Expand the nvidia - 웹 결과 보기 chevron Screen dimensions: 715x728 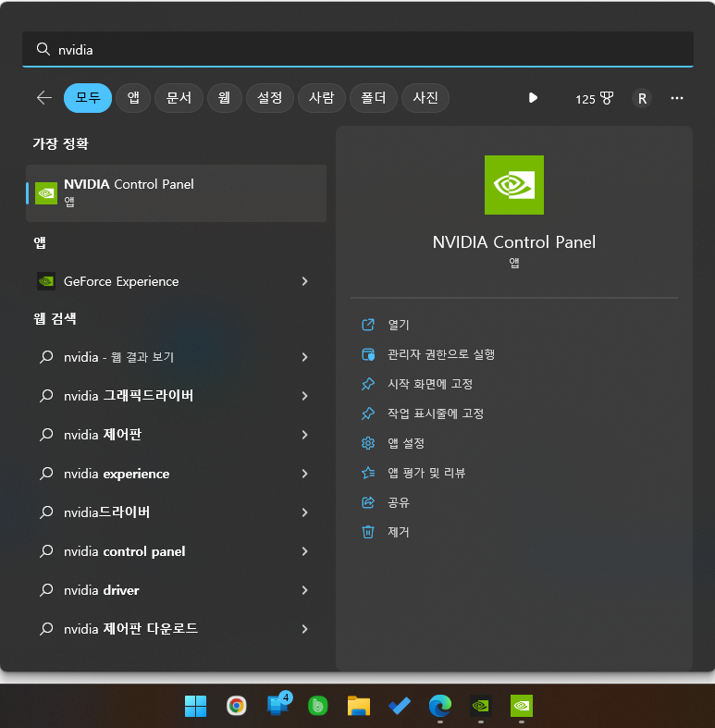[x=304, y=357]
